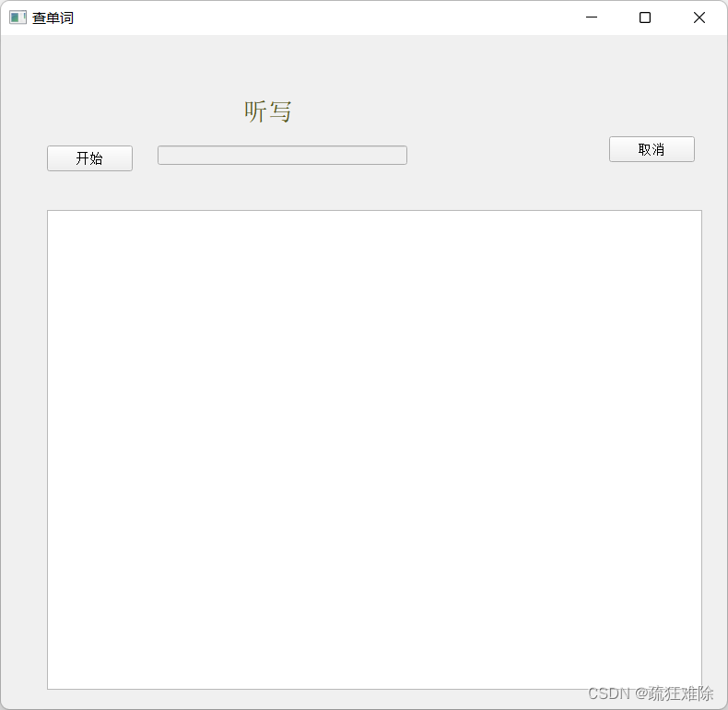Click the 听写 heading label

click(268, 111)
